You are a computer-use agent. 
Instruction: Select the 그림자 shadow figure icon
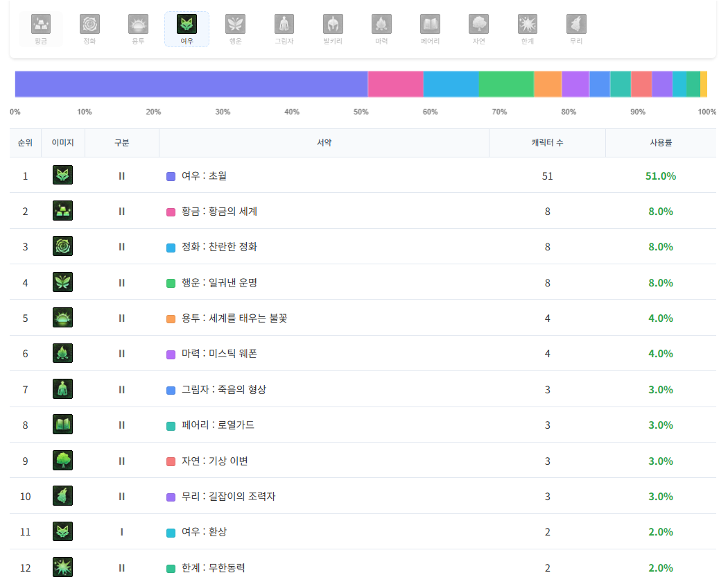point(284,24)
